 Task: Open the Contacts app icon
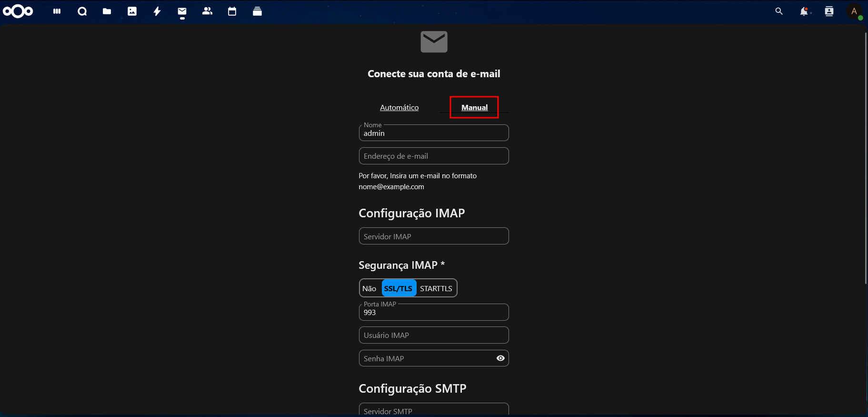207,11
